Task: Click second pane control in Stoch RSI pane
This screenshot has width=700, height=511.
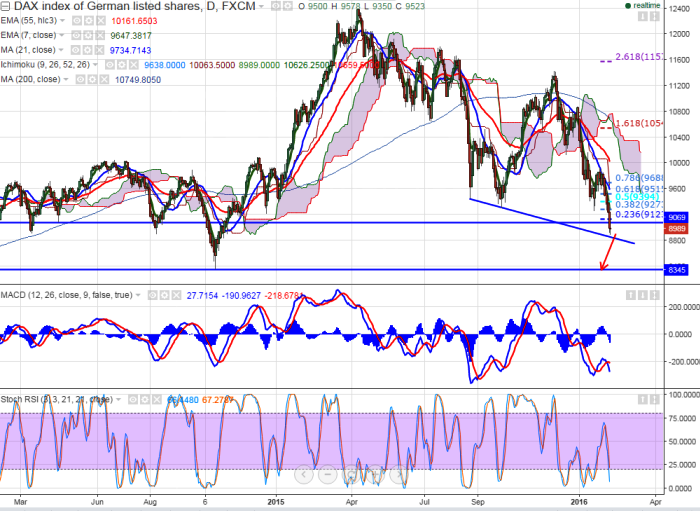Action: 655,399
